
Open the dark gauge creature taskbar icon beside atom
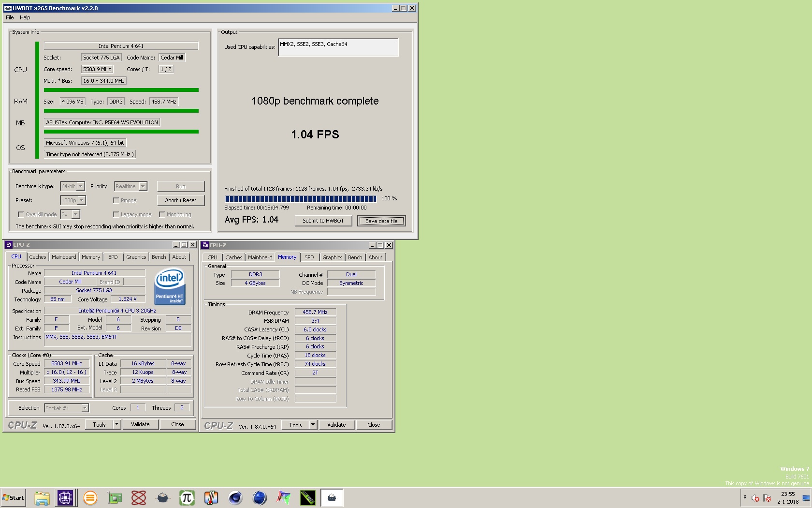coord(163,498)
